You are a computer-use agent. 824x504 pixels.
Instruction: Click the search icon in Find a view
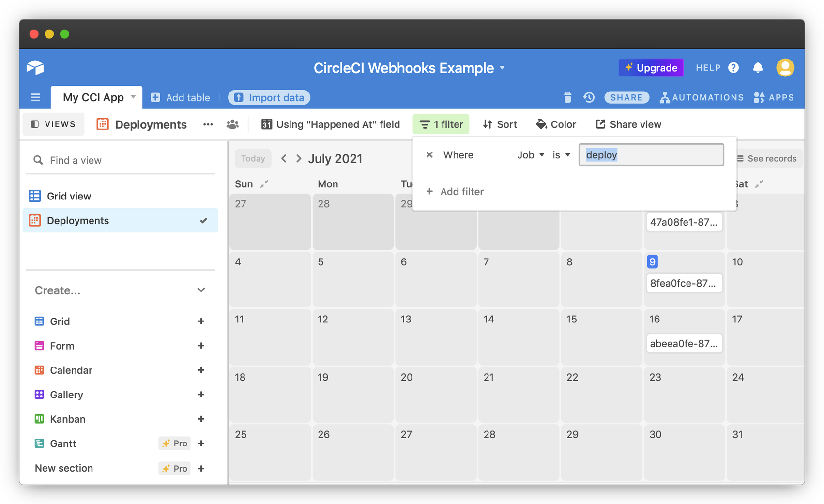pos(38,160)
